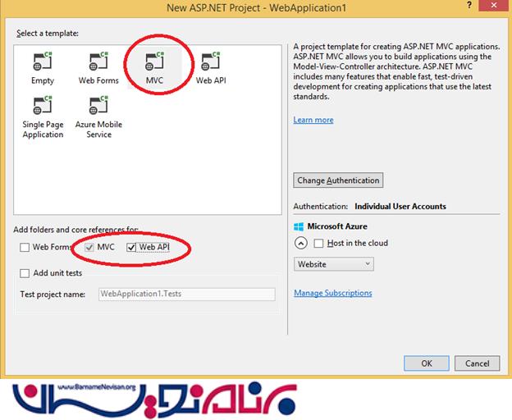This screenshot has height=420, width=512.
Task: Select the Empty project template icon
Action: click(43, 61)
